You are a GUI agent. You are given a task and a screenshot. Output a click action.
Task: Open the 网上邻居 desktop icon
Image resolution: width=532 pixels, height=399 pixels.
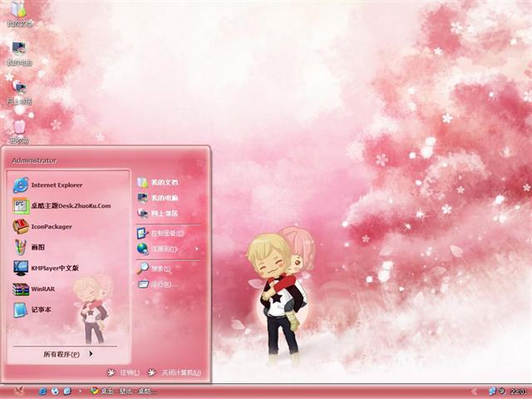[x=19, y=92]
